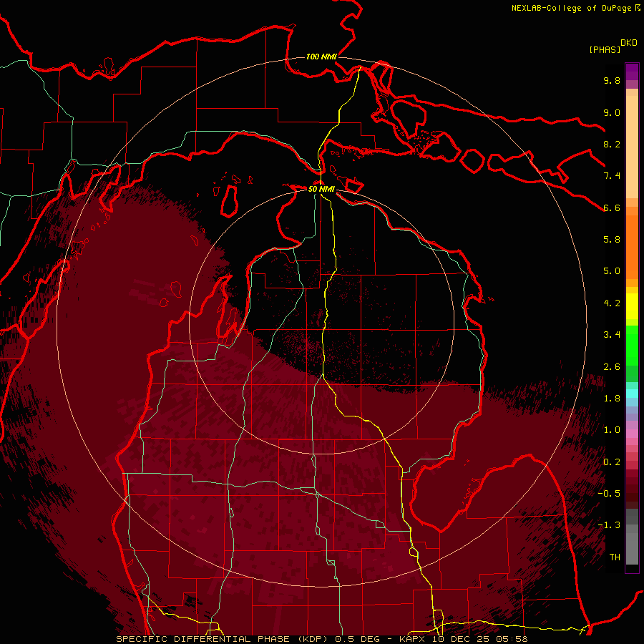Click the cyan segment of color bar
The width and height of the screenshot is (644, 644).
pyautogui.click(x=632, y=394)
